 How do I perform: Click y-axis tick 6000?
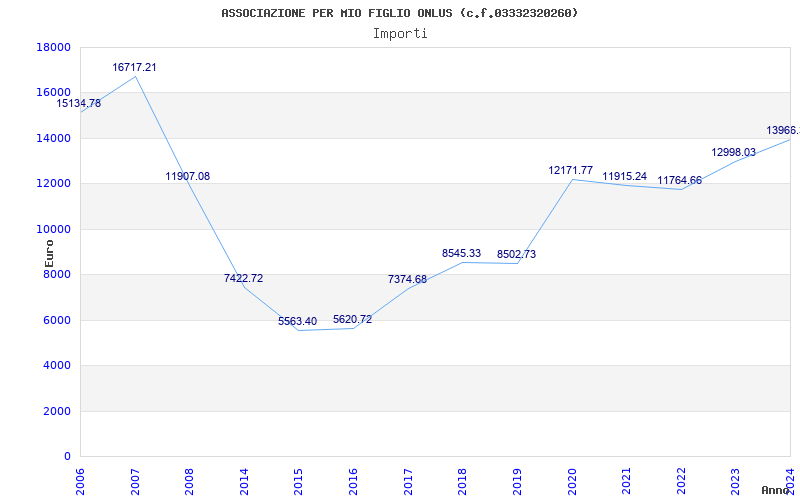point(57,320)
